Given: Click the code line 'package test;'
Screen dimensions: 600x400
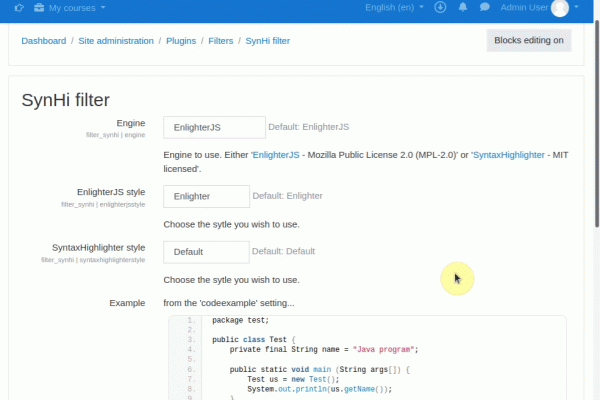Looking at the screenshot, I should tap(241, 320).
